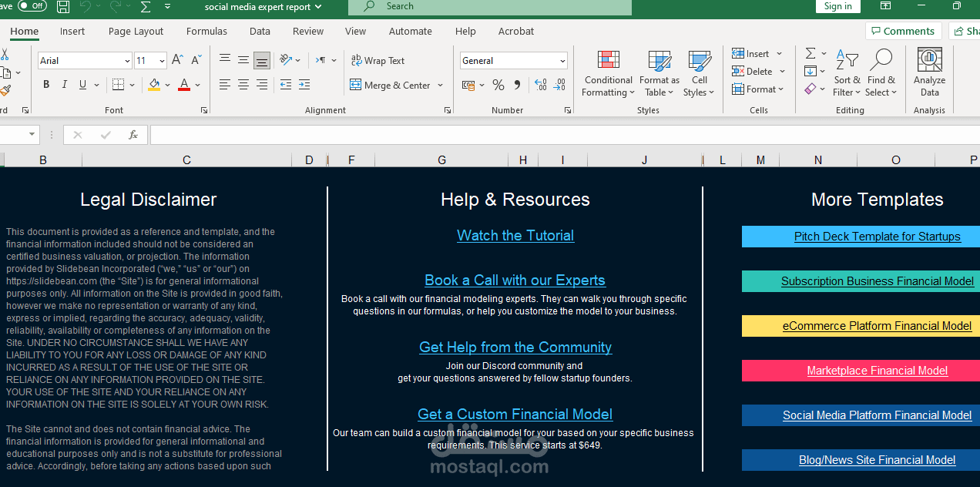Image resolution: width=980 pixels, height=487 pixels.
Task: Click the Ribbon Display Options icon in the title bar
Action: point(886,6)
